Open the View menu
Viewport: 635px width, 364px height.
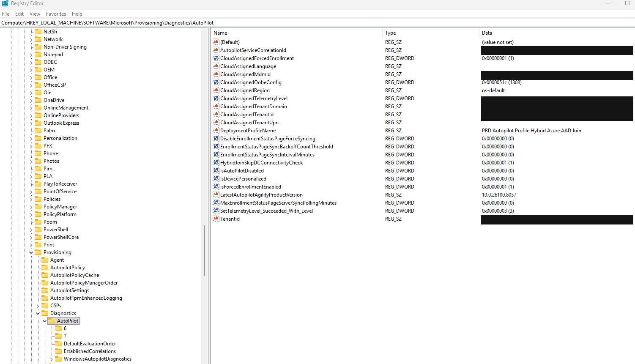click(35, 14)
